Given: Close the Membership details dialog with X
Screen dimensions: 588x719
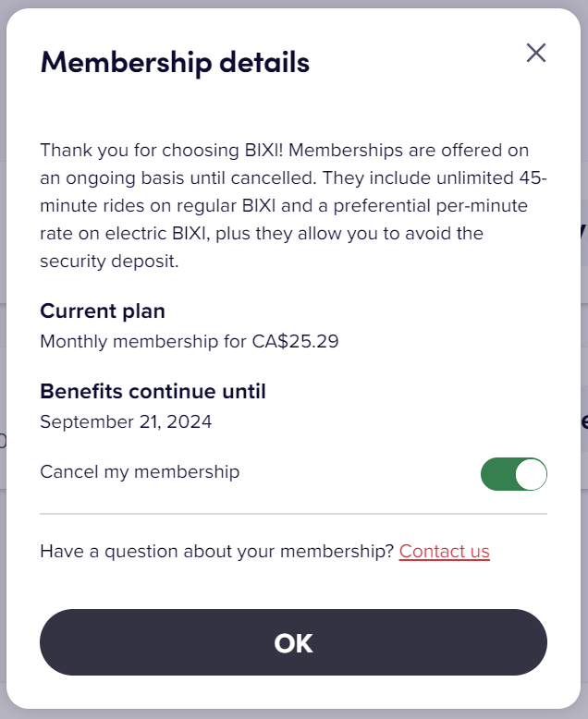Looking at the screenshot, I should click(536, 53).
